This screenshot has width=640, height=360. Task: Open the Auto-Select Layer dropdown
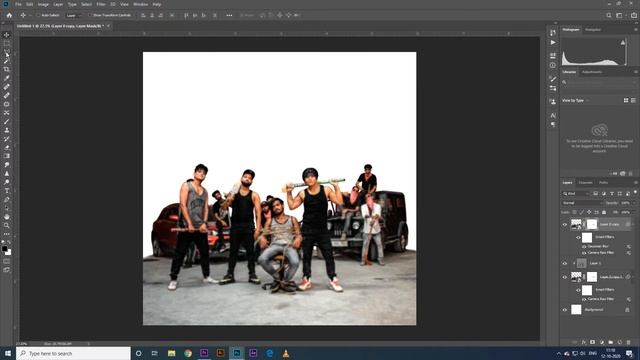click(73, 16)
